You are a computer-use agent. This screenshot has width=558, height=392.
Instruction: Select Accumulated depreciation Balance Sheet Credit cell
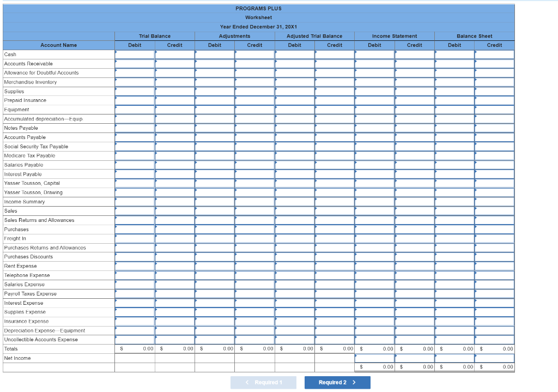tap(494, 119)
